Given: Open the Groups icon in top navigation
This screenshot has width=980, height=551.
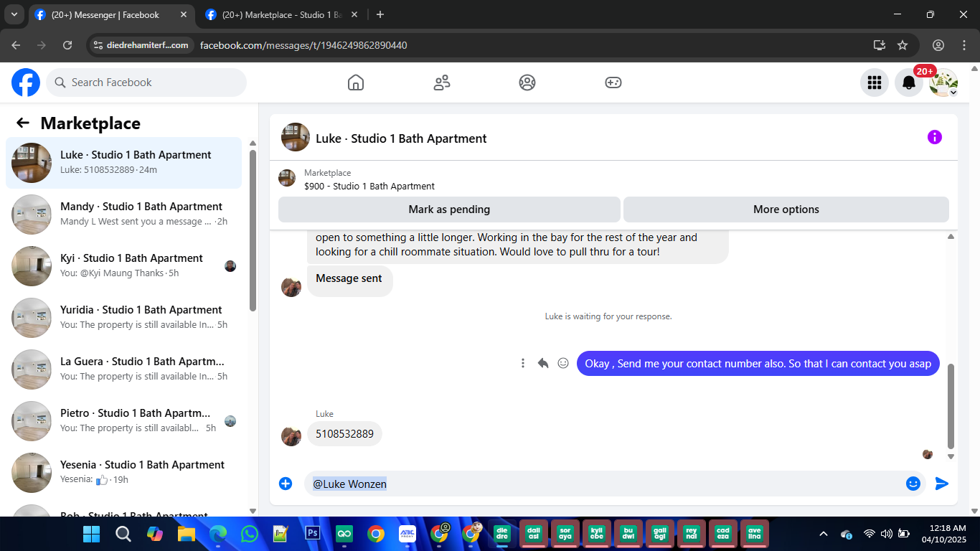Looking at the screenshot, I should coord(527,83).
